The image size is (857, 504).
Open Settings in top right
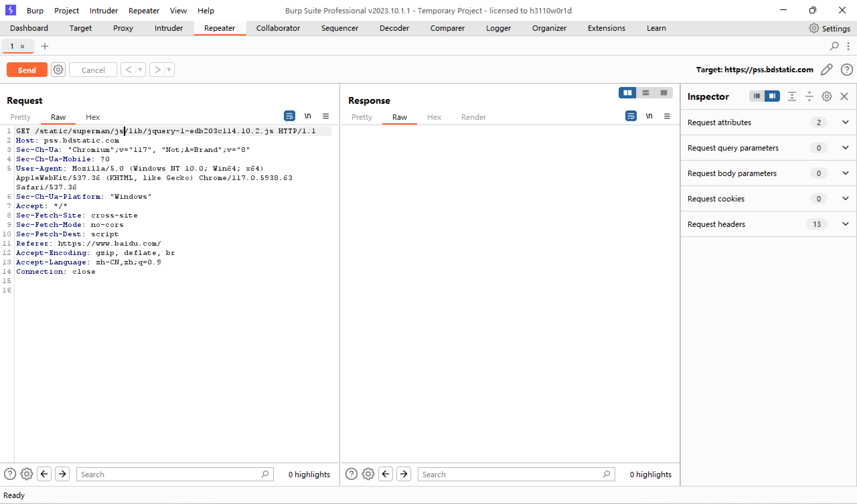830,28
